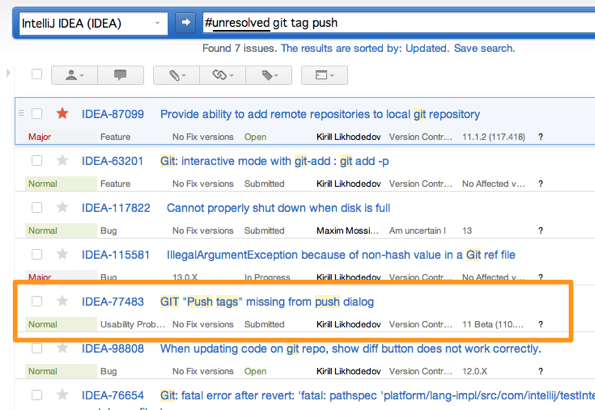
Task: Click question mark on IDEA-63201 row
Action: point(540,184)
